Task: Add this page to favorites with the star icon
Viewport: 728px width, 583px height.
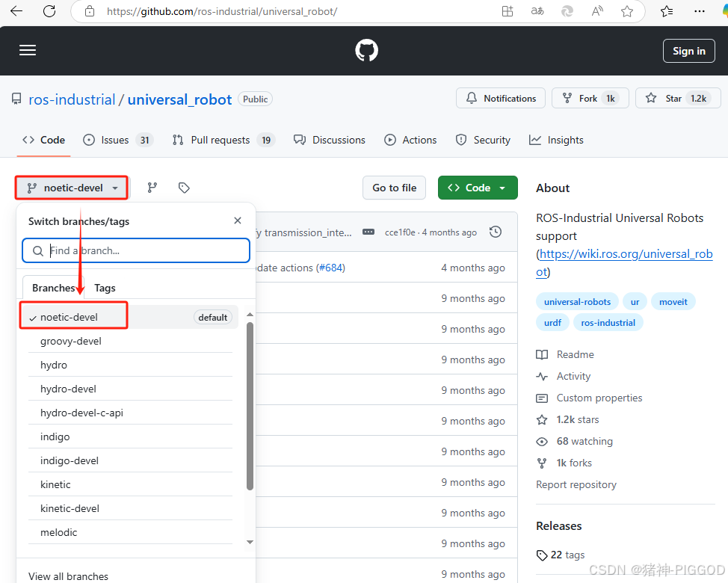Action: (x=627, y=11)
